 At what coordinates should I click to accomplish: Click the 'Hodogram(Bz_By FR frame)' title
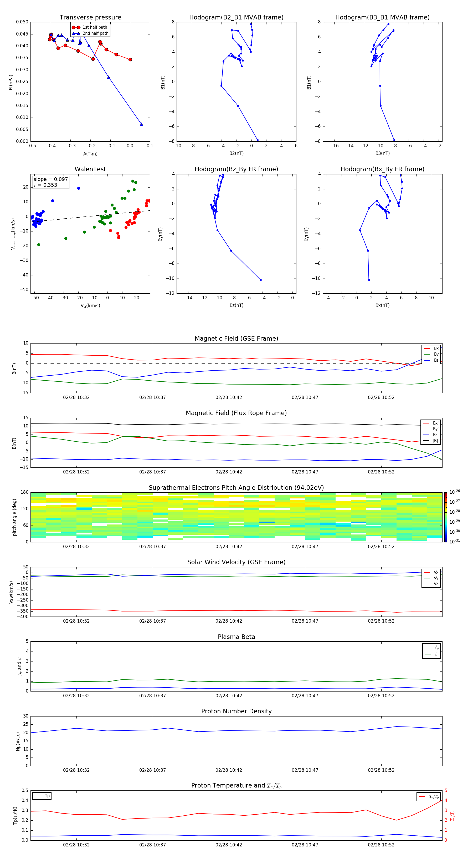point(236,169)
